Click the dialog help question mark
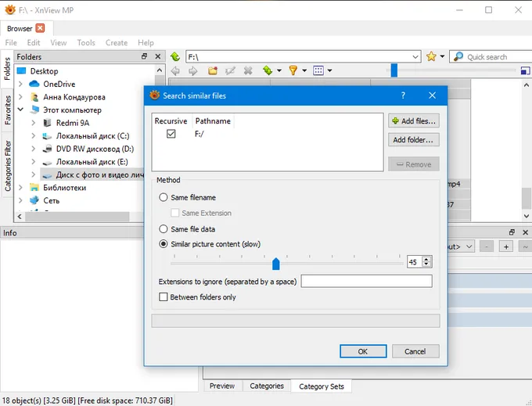 403,95
